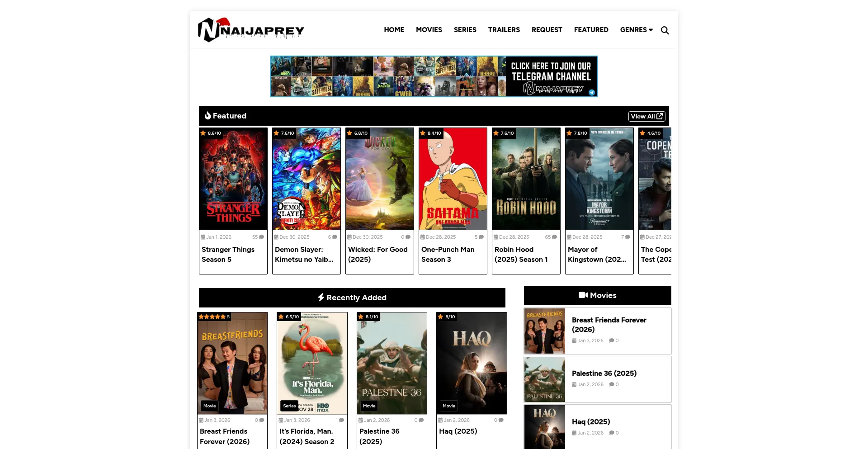Click the comment icon on Palestine 36 sidebar entry
Image resolution: width=868 pixels, height=449 pixels.
click(x=611, y=384)
